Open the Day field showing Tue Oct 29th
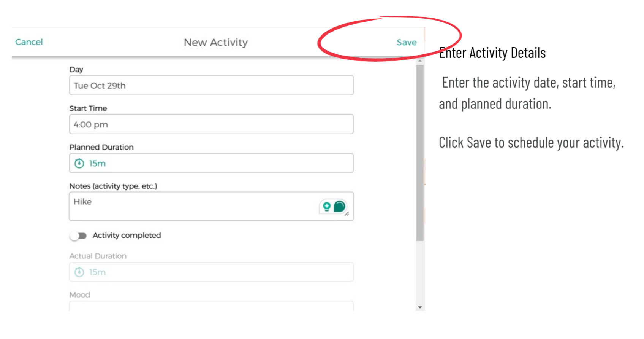 coord(211,85)
